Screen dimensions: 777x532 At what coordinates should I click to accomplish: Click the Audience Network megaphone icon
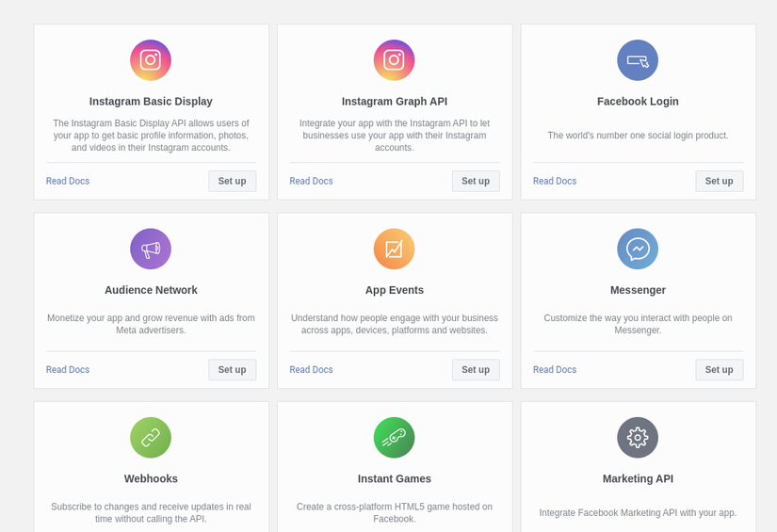click(x=151, y=249)
